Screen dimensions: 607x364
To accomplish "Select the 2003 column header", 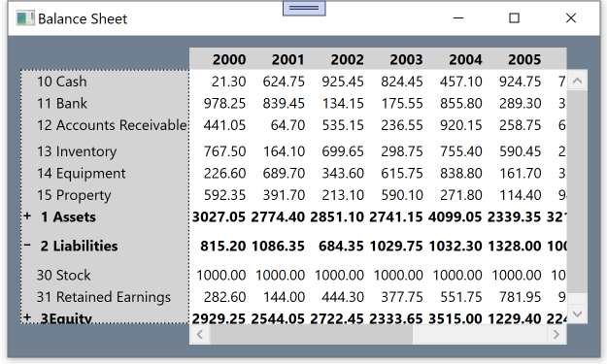I will 407,59.
